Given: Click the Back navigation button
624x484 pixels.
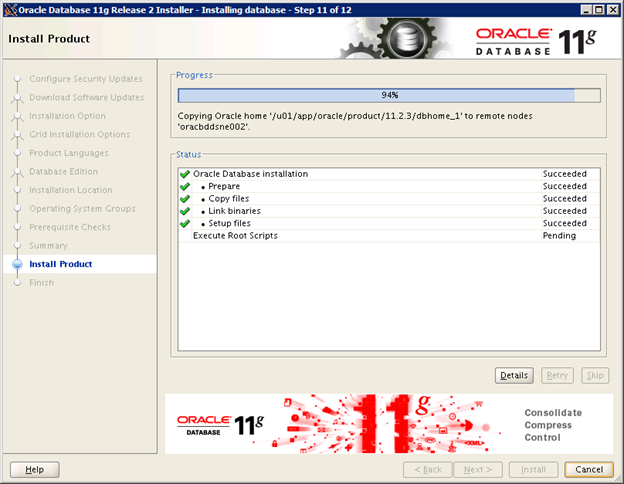Looking at the screenshot, I should pos(428,469).
